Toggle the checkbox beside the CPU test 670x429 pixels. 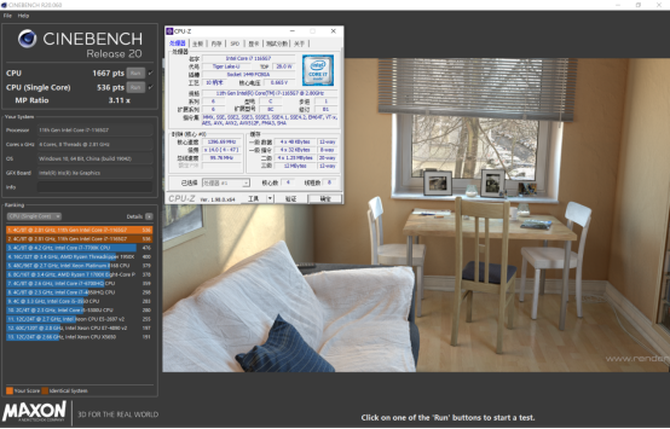[x=151, y=73]
